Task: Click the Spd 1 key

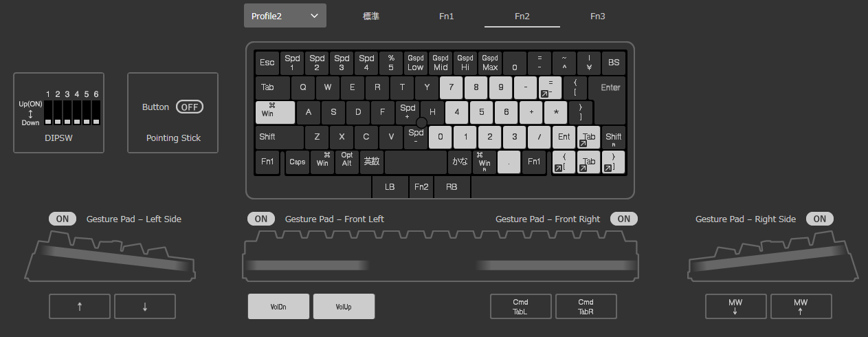Action: pos(292,63)
